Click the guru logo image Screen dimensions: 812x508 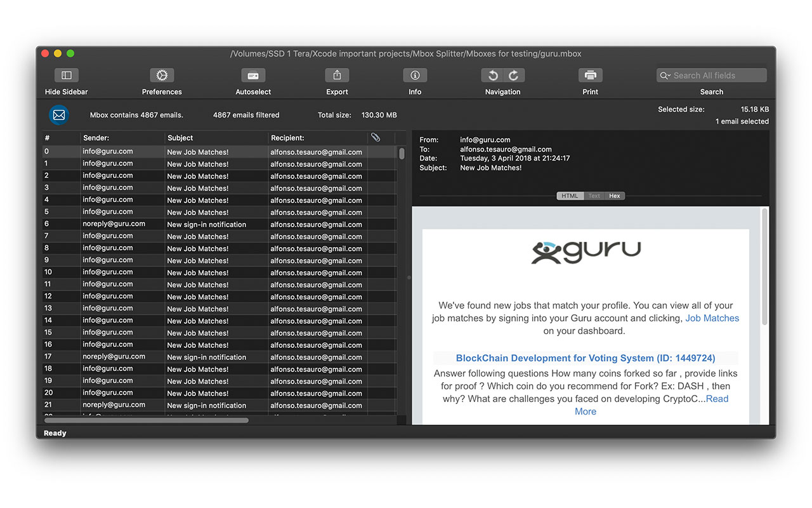tap(586, 251)
